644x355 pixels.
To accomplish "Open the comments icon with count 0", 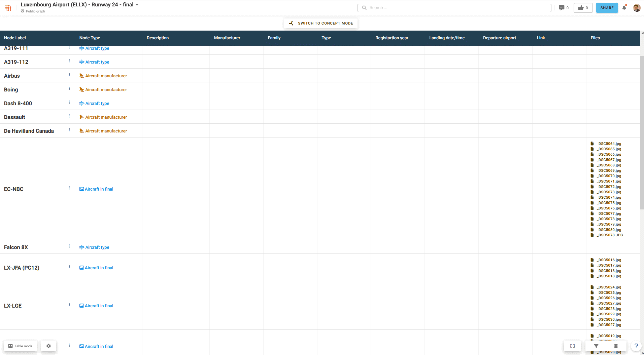I will [x=564, y=8].
